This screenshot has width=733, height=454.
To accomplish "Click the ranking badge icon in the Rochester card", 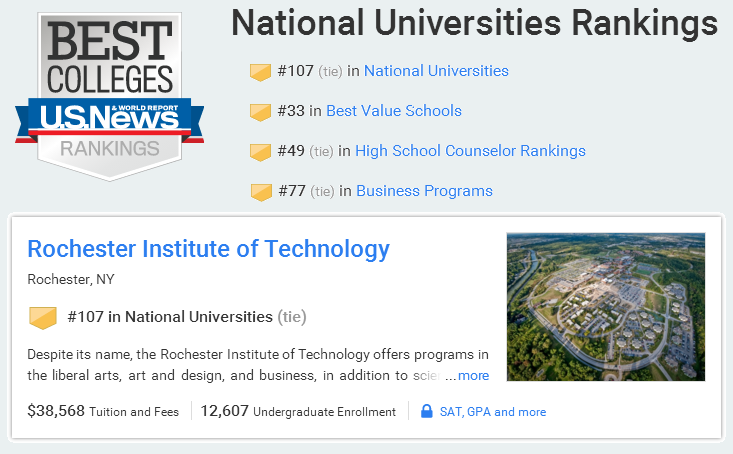I will tap(43, 318).
